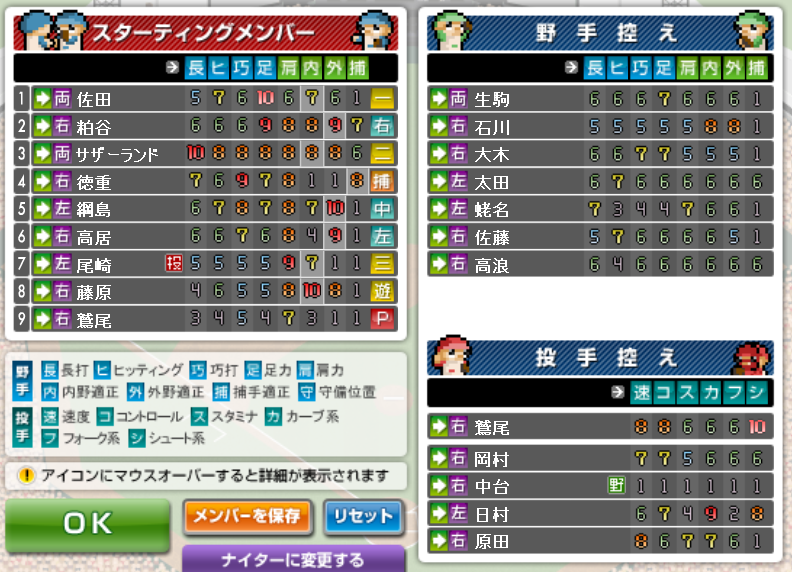Click the green OK button

pos(88,523)
